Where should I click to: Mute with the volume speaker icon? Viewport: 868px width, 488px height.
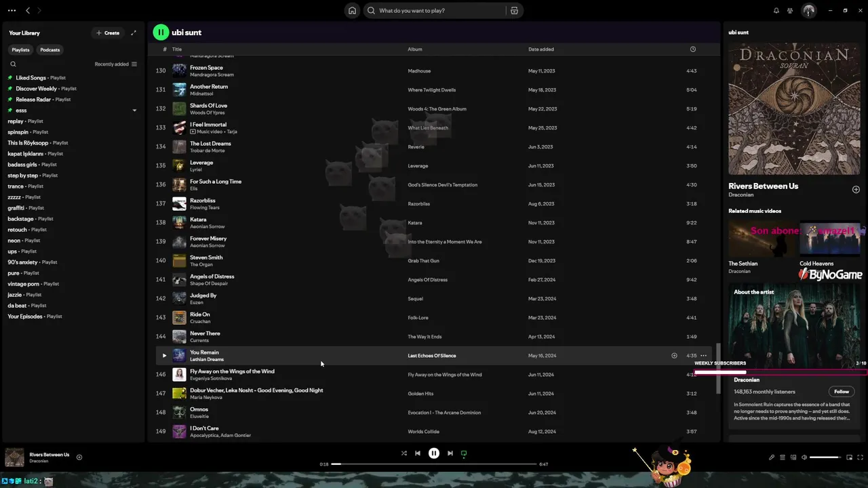[804, 457]
